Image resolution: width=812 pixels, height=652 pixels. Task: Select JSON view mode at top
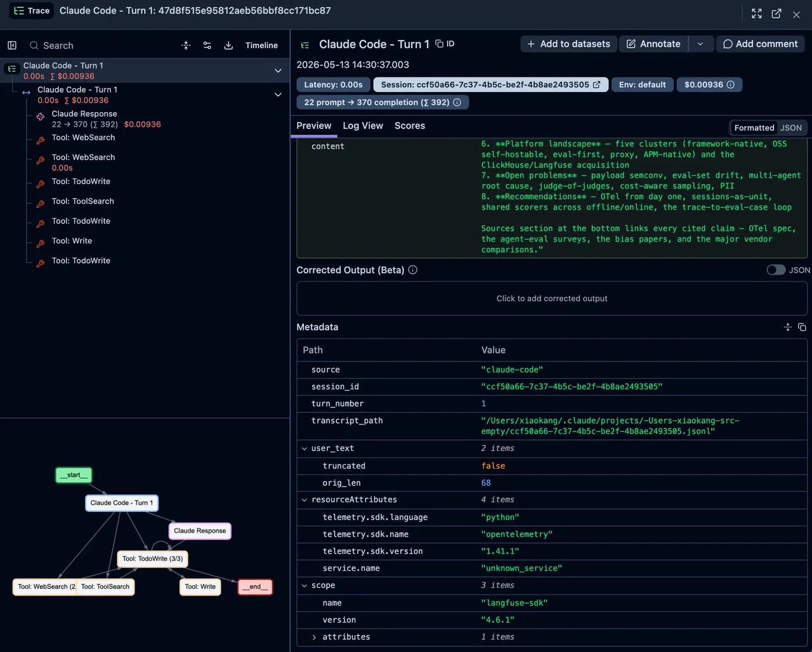[x=791, y=127]
